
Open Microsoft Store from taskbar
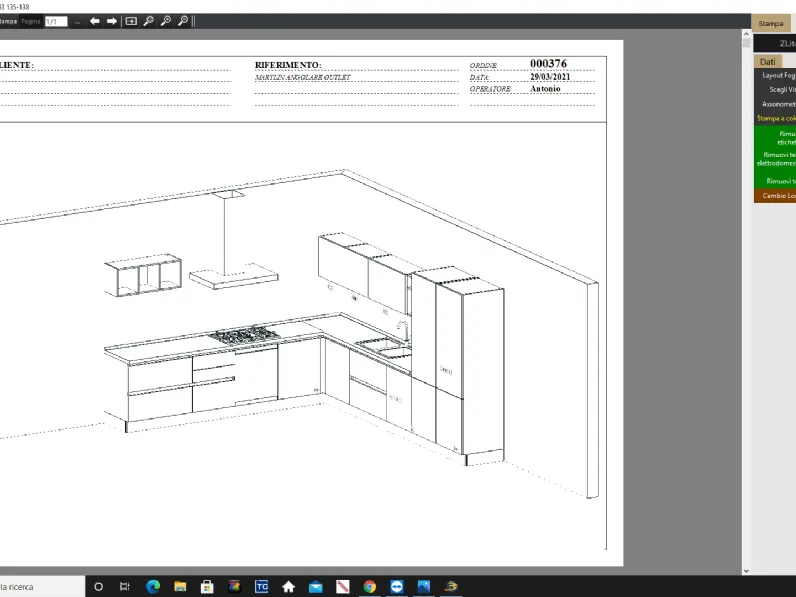[x=207, y=587]
